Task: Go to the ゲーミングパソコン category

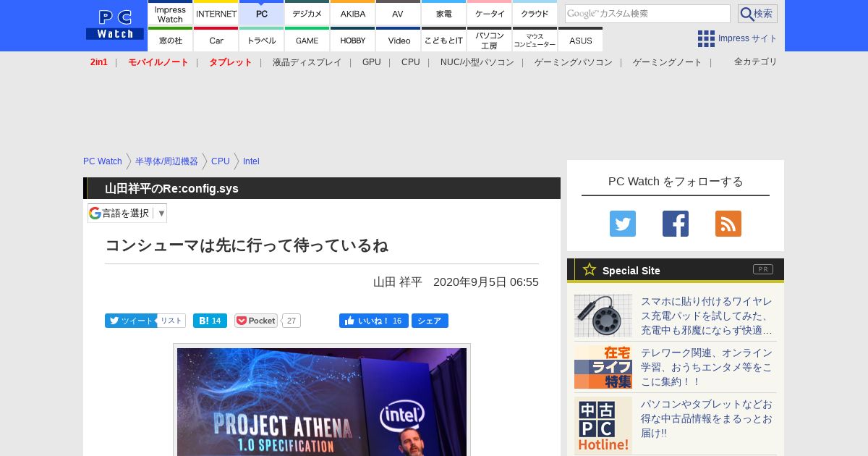Action: click(x=574, y=62)
